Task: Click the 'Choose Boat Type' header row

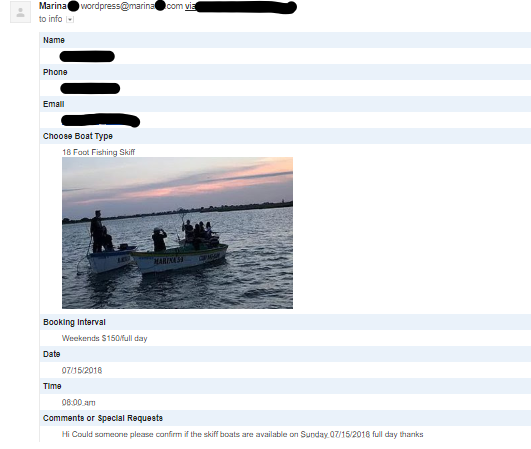Action: click(x=285, y=136)
